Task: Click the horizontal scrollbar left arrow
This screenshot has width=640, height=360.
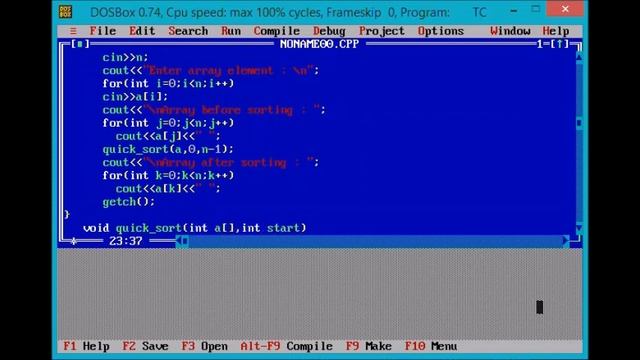Action: pos(178,241)
